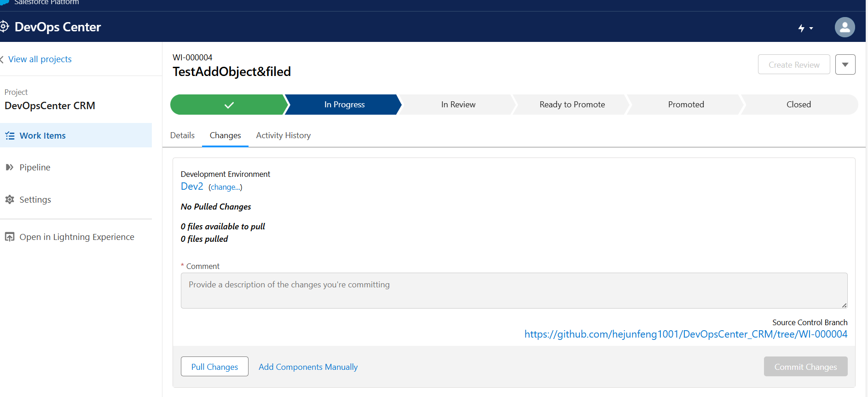868x397 pixels.
Task: Click Add Components Manually
Action: pos(308,367)
